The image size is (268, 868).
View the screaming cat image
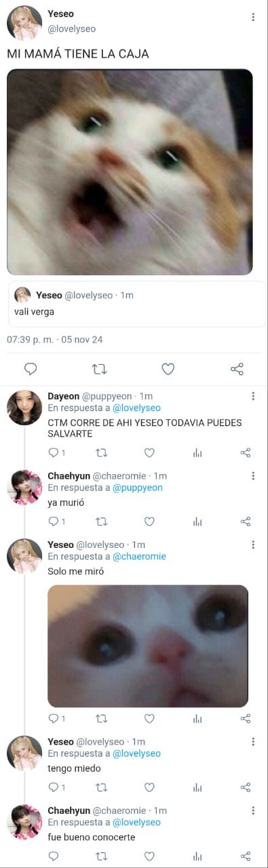pyautogui.click(x=130, y=172)
